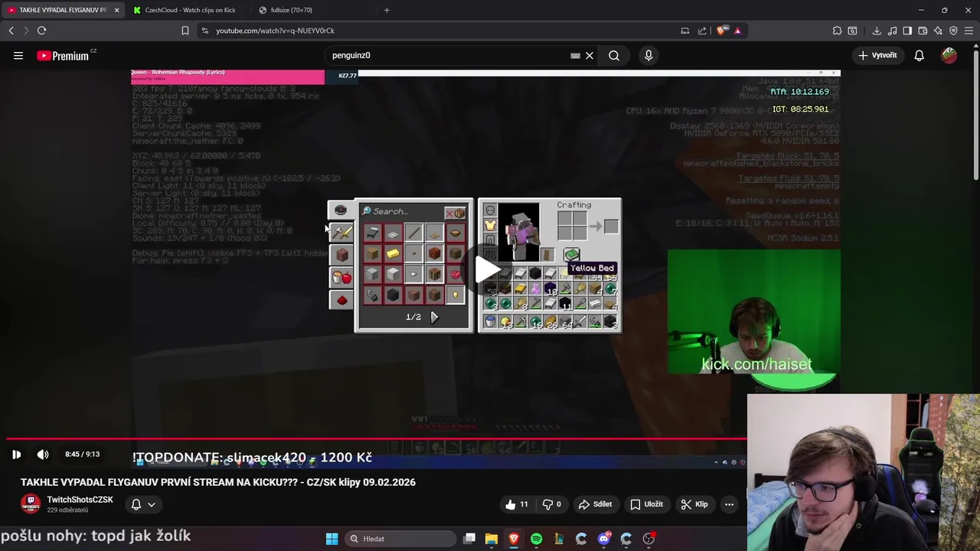Open the channel notification bell dropdown
The width and height of the screenshot is (980, 551).
tap(143, 504)
